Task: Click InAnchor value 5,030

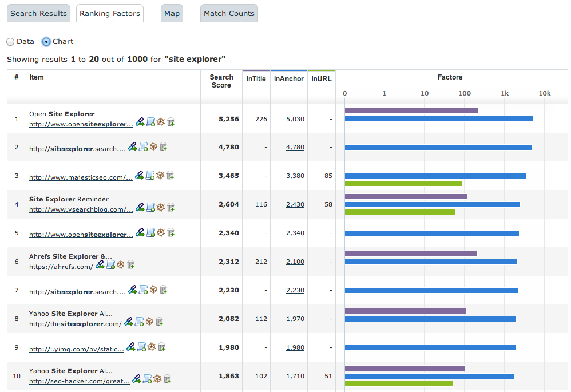Action: point(295,119)
